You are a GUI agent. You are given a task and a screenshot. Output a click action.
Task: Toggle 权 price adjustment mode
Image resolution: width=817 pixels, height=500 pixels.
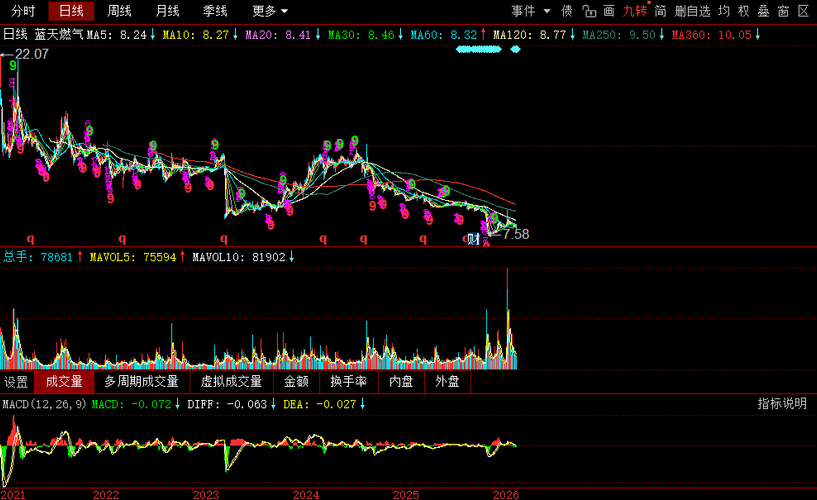point(744,11)
